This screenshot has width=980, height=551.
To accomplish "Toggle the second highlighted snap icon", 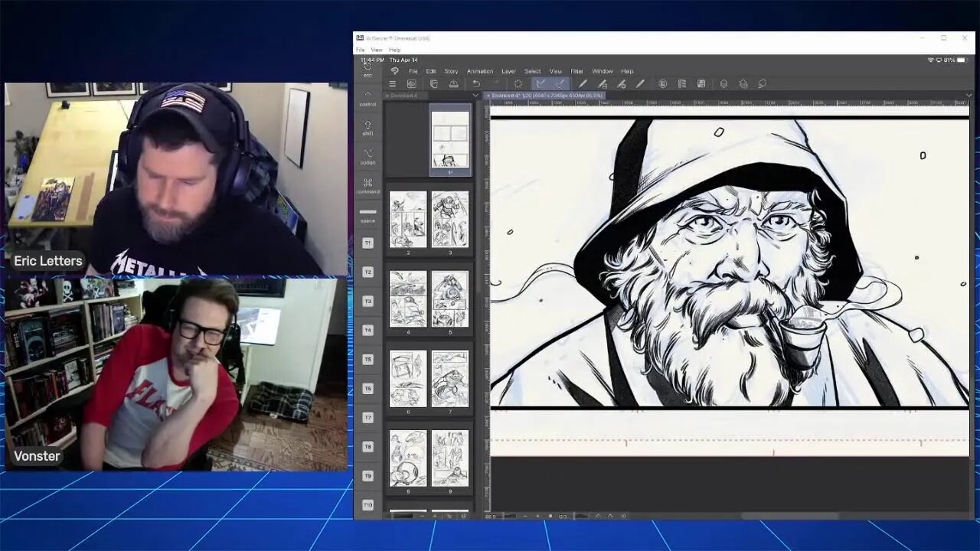I will (x=560, y=84).
